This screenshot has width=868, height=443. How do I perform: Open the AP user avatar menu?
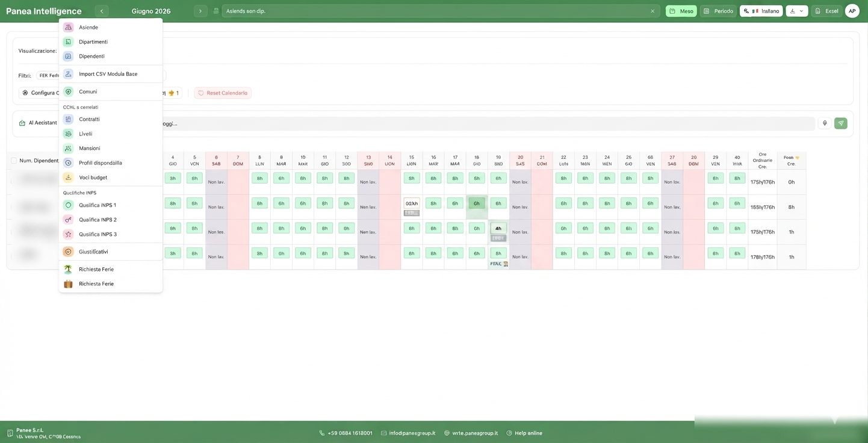(852, 11)
